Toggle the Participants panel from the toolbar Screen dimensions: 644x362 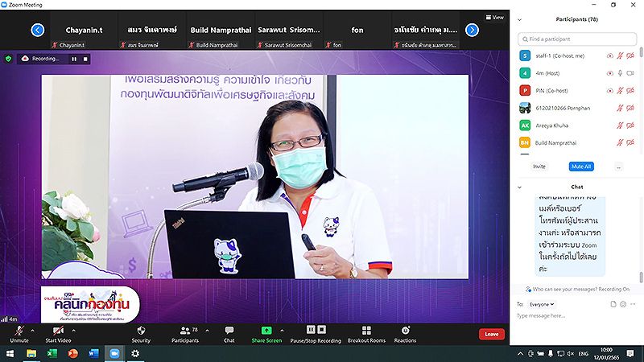(185, 334)
